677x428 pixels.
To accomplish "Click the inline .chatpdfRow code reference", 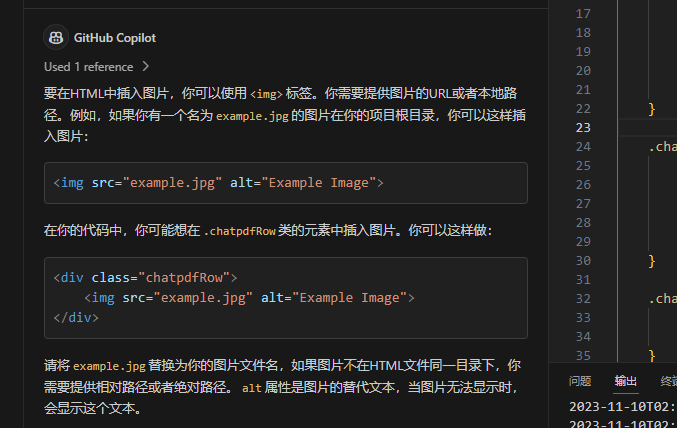I will 239,231.
